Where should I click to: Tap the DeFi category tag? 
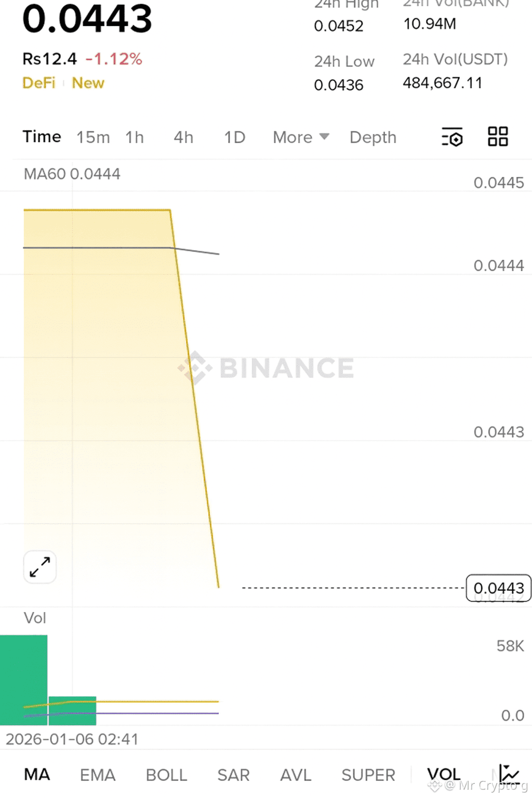39,83
